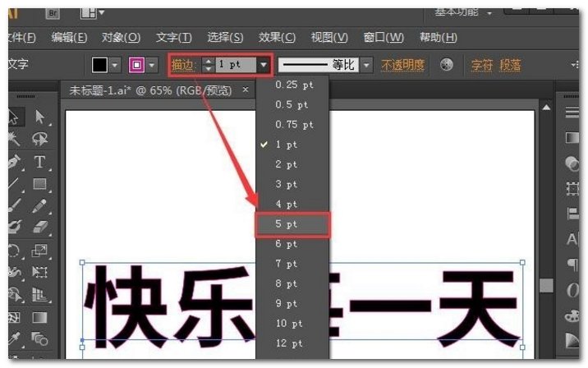
Task: Open the Stroke panel icon in right dock
Action: [572, 113]
